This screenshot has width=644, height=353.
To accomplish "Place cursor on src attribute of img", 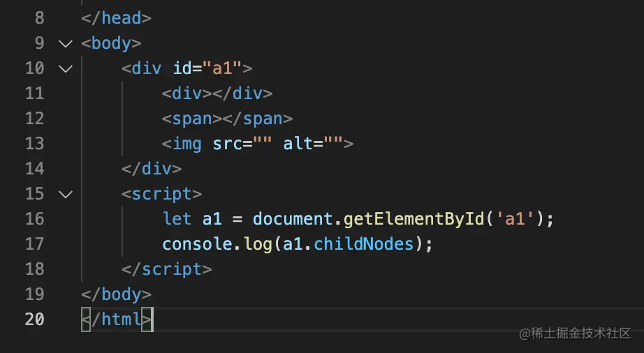I will pyautogui.click(x=242, y=144).
